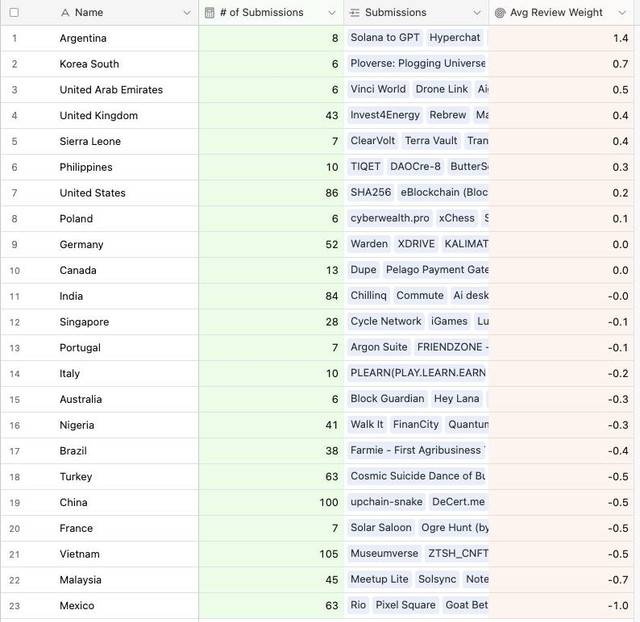Open the # of Submissions column dropdown
Image resolution: width=640 pixels, height=622 pixels.
coord(332,13)
